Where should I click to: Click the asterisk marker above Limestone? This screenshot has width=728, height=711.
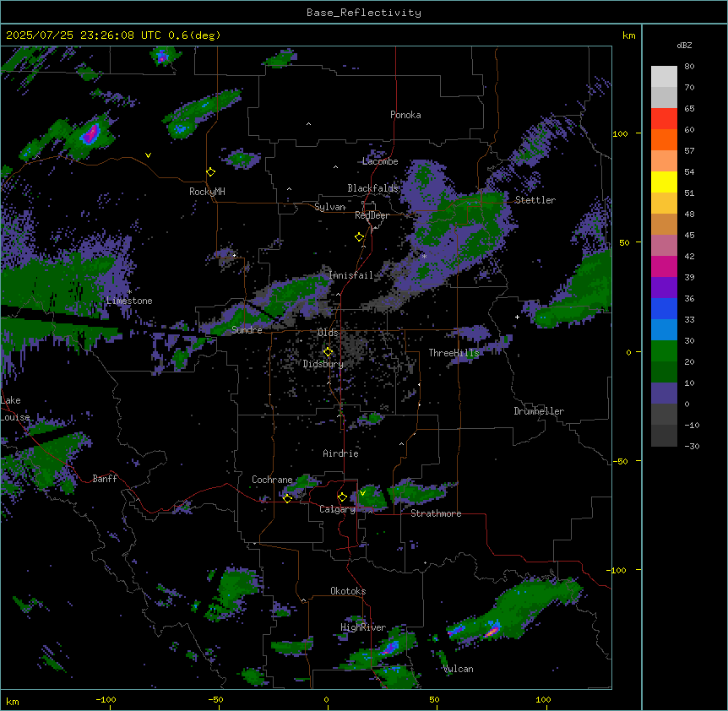(x=129, y=292)
